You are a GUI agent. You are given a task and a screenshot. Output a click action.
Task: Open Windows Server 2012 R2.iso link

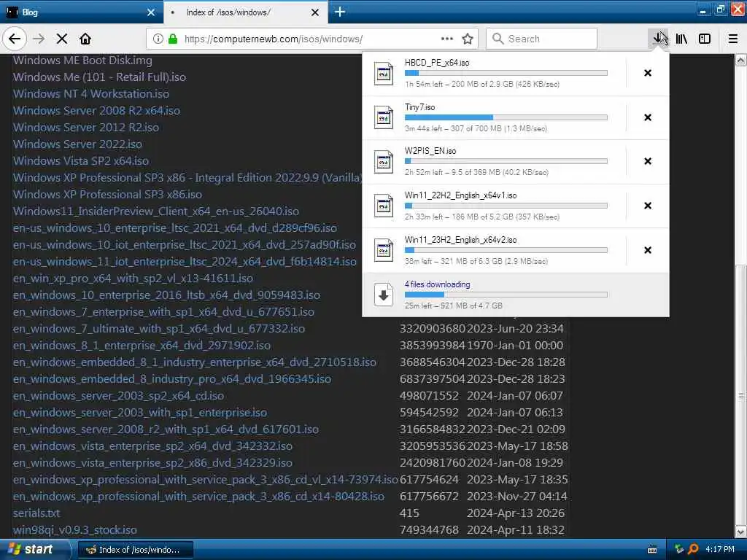click(86, 127)
